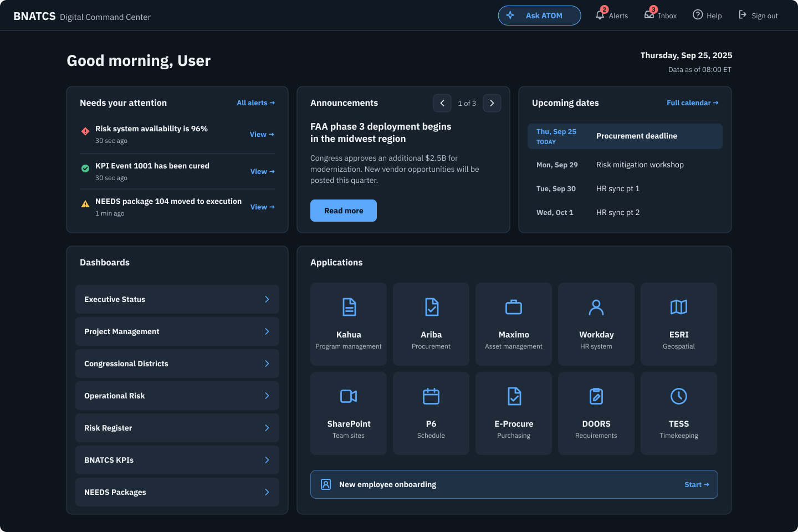This screenshot has height=532, width=798.
Task: Launch the ESRI geospatial app
Action: (x=679, y=324)
